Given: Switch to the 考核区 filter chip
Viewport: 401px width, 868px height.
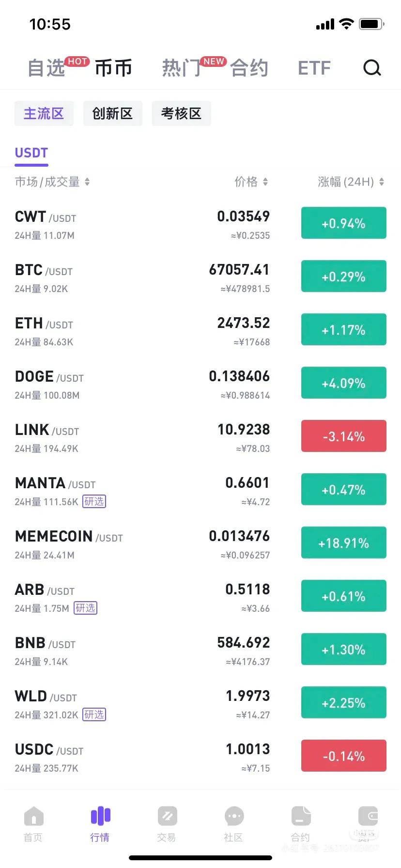Looking at the screenshot, I should click(x=182, y=113).
